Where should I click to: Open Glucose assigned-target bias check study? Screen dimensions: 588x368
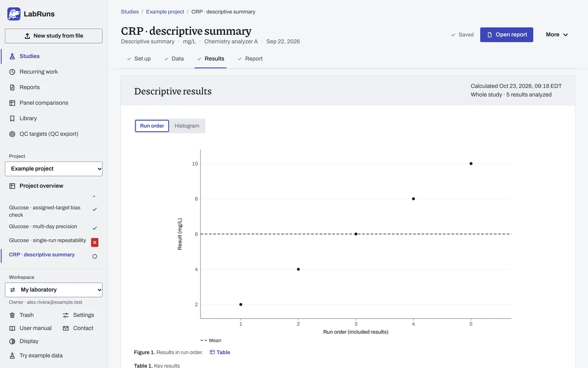45,211
